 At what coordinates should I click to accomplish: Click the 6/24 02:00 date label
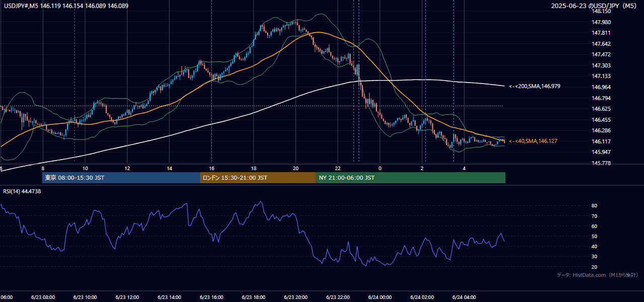422,297
